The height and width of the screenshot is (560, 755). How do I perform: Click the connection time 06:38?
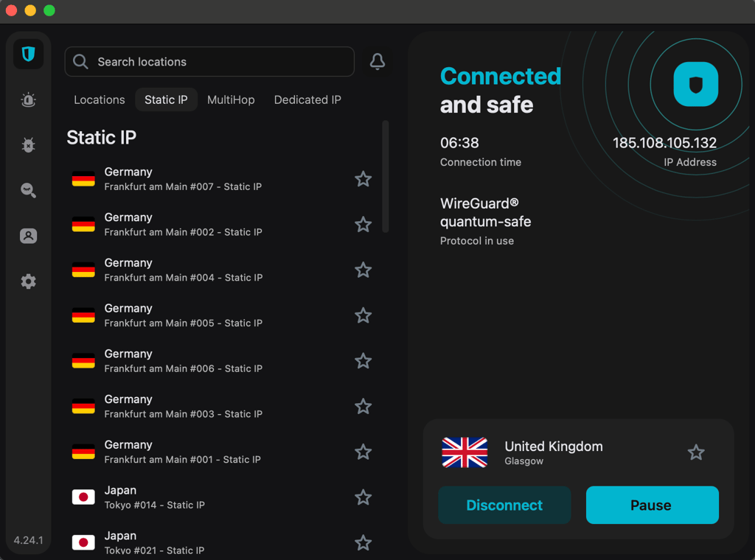click(459, 143)
